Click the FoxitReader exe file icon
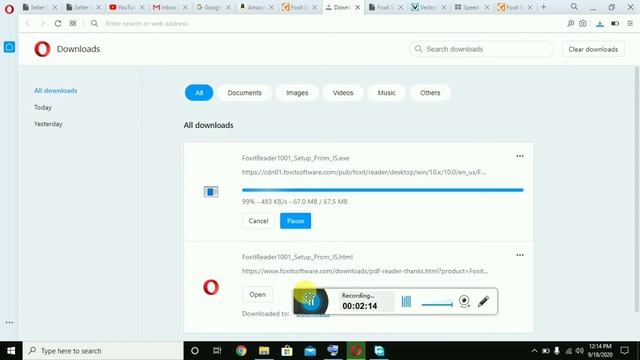Image resolution: width=640 pixels, height=360 pixels. coord(211,191)
